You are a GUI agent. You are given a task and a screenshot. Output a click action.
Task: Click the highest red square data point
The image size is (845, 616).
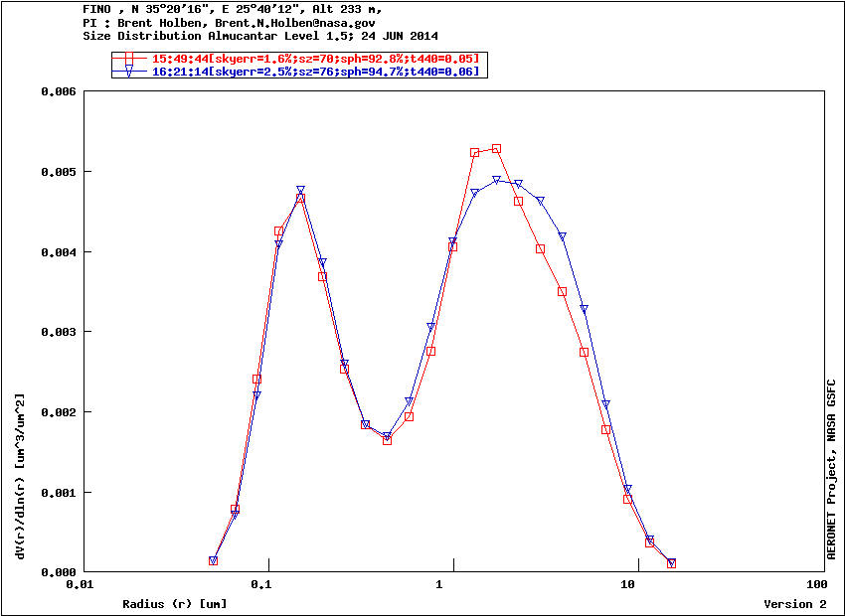tap(496, 149)
